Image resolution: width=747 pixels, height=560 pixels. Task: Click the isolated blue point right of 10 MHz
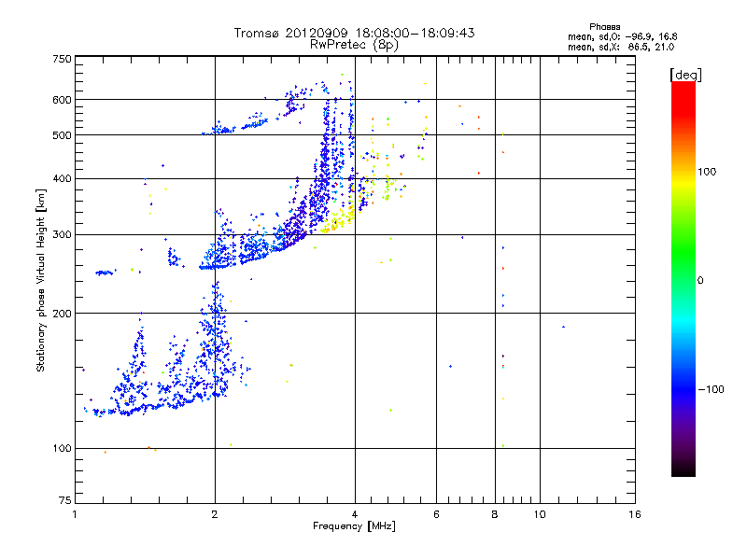click(564, 327)
